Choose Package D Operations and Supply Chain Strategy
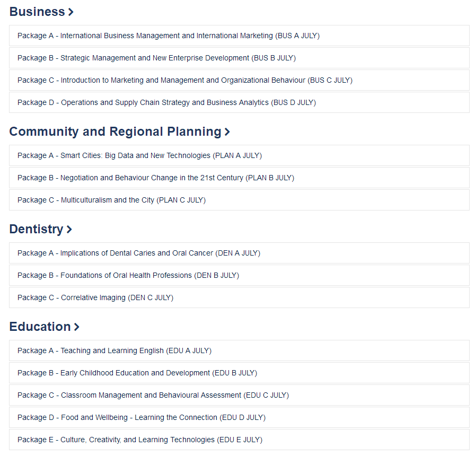The image size is (476, 456). [x=239, y=103]
